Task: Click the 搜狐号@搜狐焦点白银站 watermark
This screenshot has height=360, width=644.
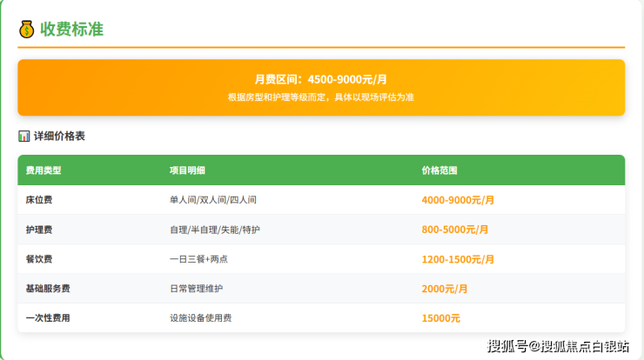Action: [x=558, y=346]
